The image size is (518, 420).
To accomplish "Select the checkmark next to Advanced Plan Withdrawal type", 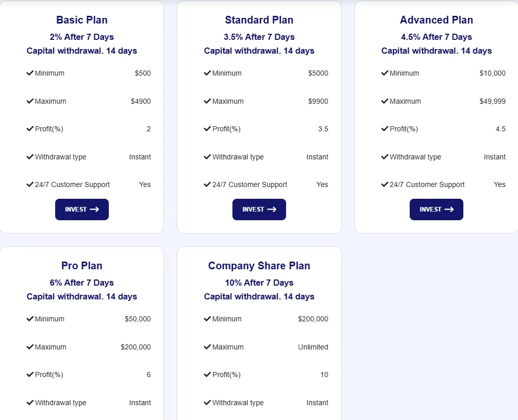I will 385,157.
